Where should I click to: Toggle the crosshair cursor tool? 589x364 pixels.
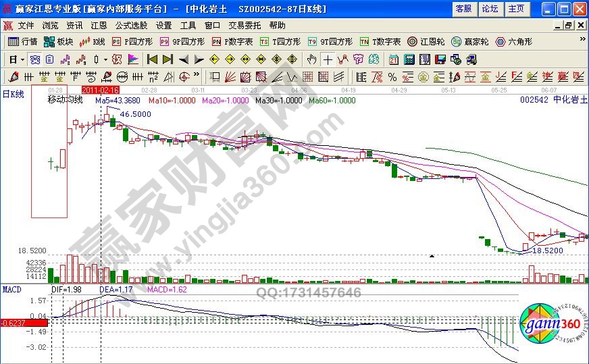coord(328,59)
